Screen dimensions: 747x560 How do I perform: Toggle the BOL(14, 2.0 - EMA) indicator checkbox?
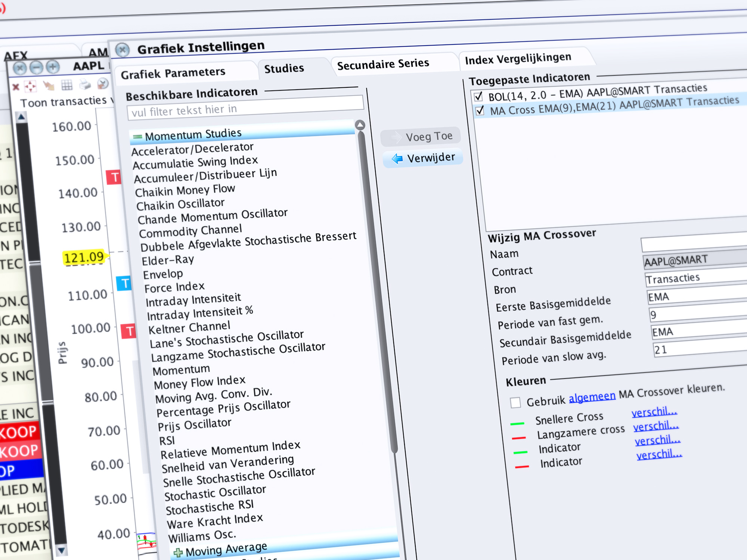(478, 96)
